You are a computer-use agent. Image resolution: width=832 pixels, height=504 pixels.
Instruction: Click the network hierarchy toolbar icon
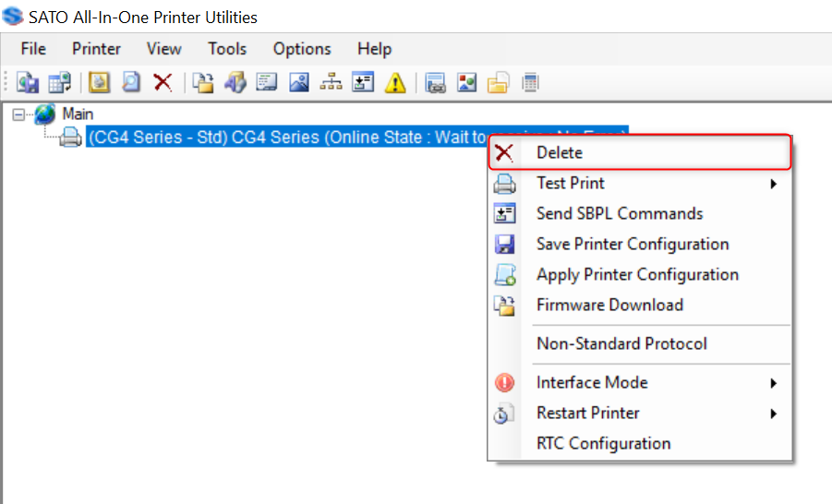(x=331, y=83)
